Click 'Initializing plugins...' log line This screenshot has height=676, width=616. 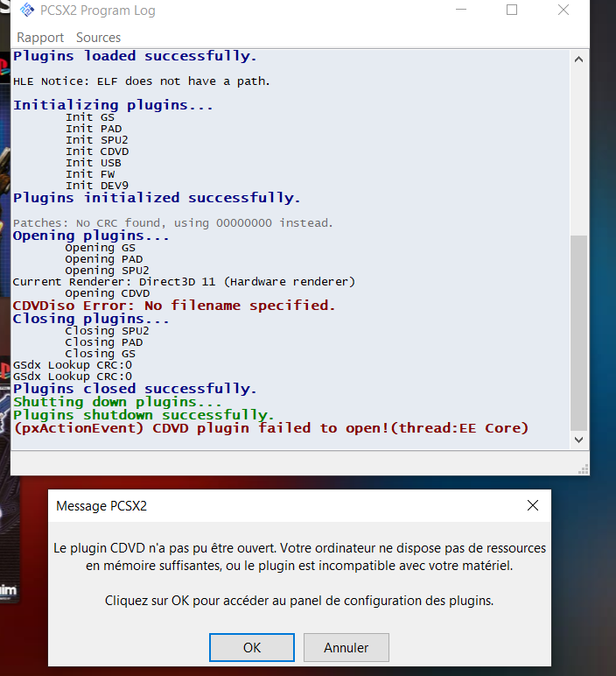tap(113, 105)
